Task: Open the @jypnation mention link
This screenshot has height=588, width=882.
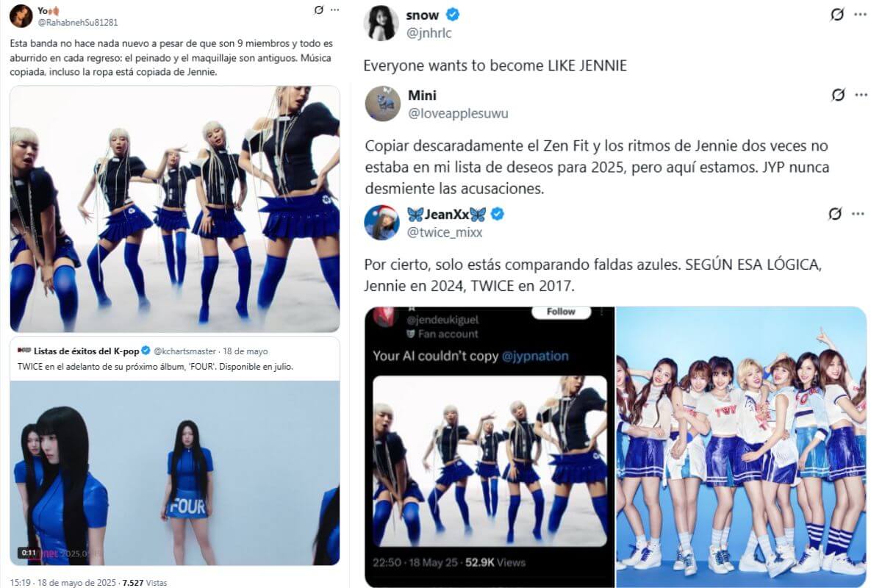Action: [x=536, y=356]
